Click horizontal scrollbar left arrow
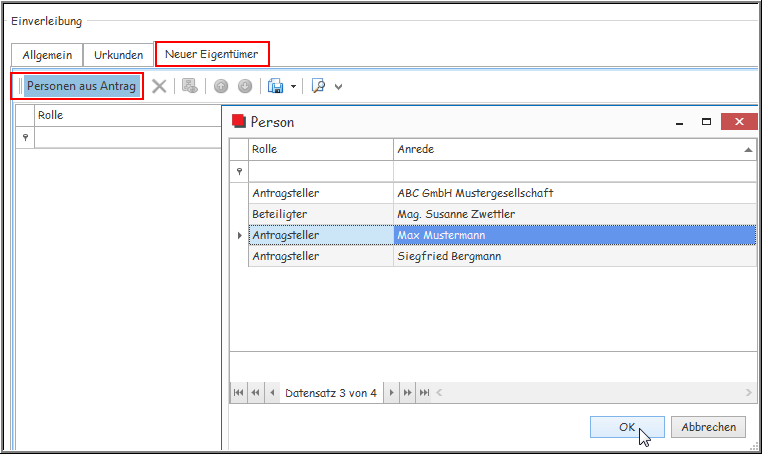This screenshot has height=454, width=762. 439,392
